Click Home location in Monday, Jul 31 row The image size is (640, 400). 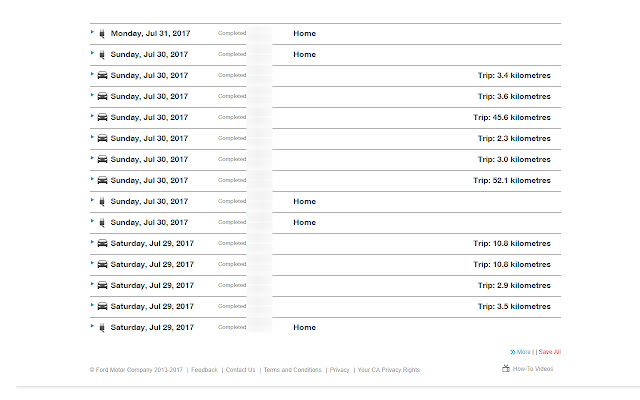[304, 33]
